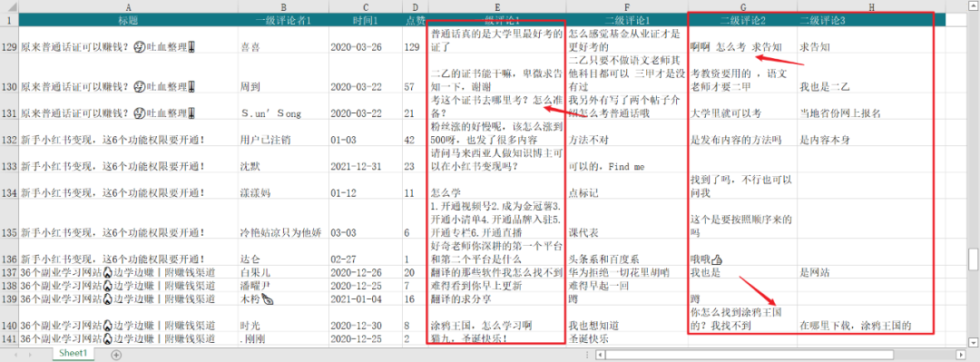Select row 138 header
This screenshot has height=362, width=980.
[9, 285]
